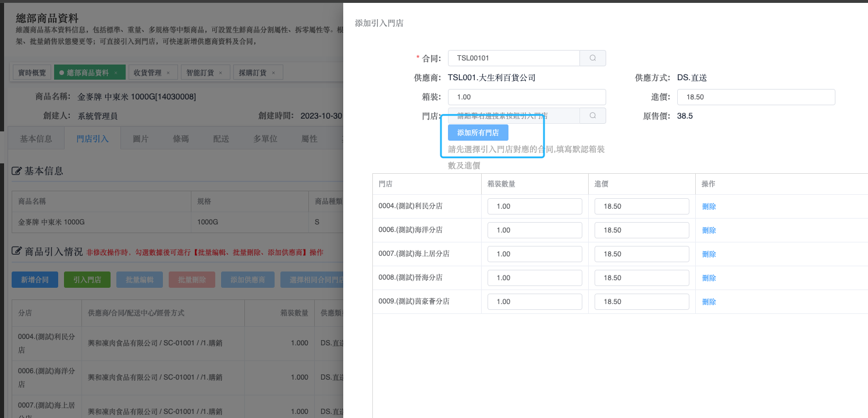Delete the 0004.(測試)利民分店 row
This screenshot has height=418, width=868.
709,206
